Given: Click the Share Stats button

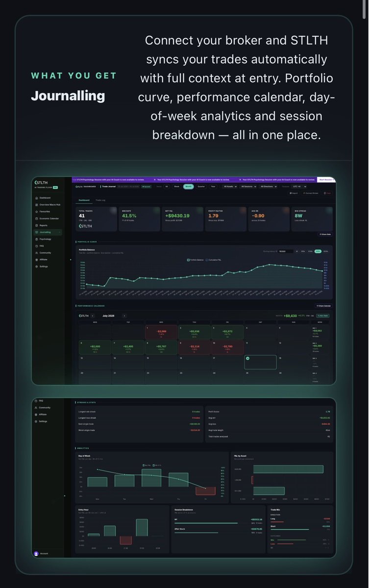Looking at the screenshot, I should click(324, 234).
